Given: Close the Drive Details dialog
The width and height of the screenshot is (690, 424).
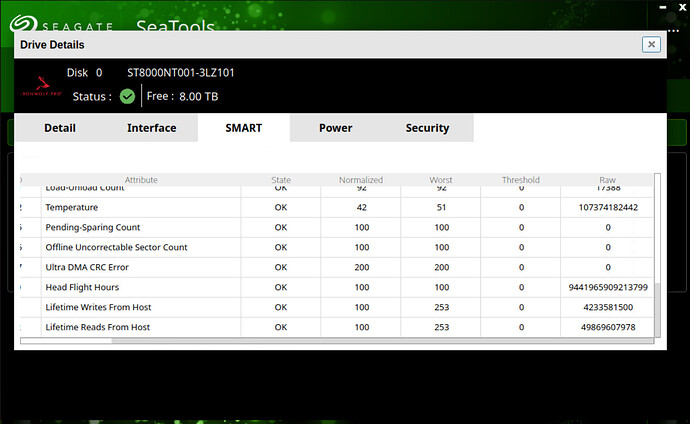Looking at the screenshot, I should click(652, 44).
